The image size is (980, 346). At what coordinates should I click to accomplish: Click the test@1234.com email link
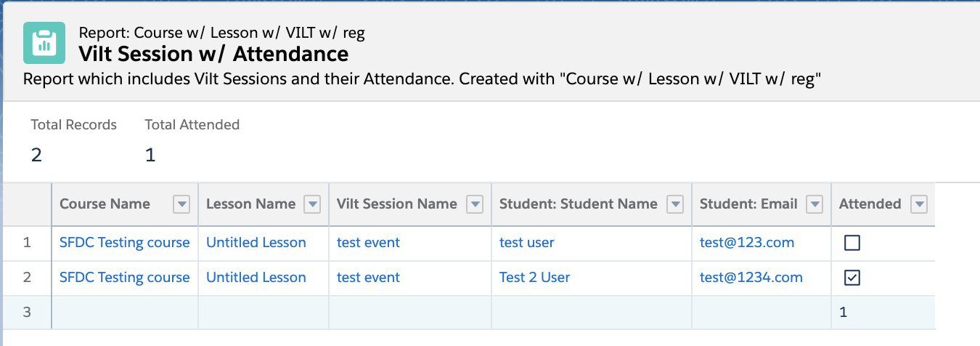pos(751,278)
